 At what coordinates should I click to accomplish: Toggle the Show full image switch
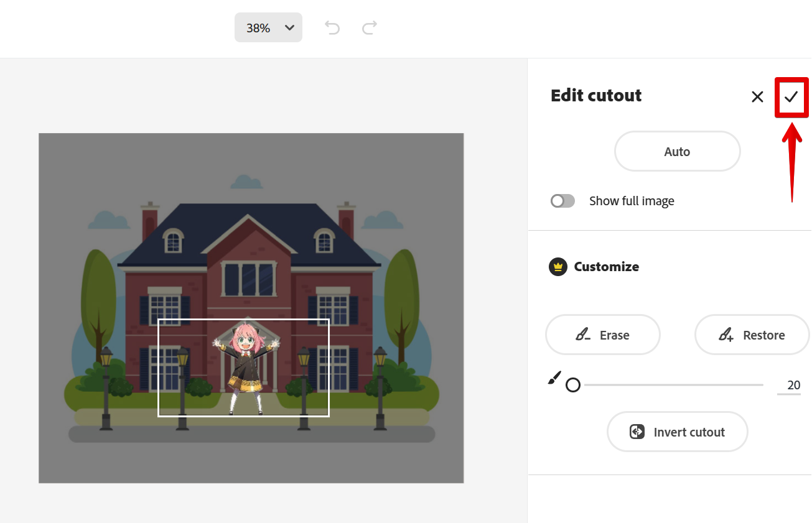click(x=562, y=201)
